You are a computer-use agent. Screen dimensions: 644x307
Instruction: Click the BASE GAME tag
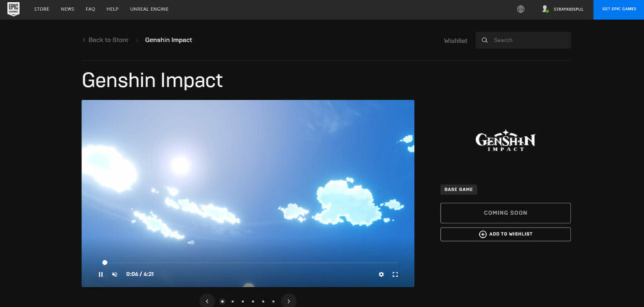458,189
